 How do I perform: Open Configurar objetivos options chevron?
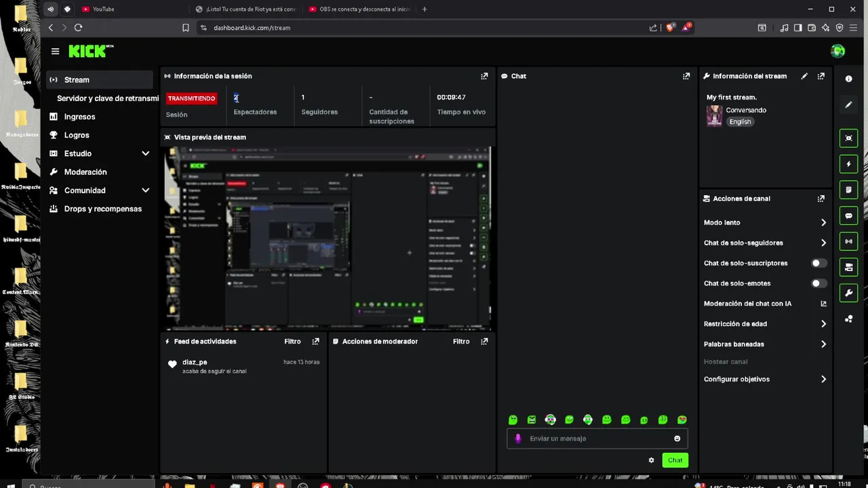pos(823,380)
